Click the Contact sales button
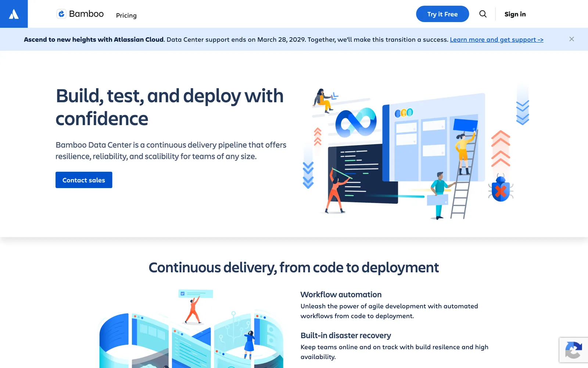This screenshot has height=368, width=588. (84, 180)
